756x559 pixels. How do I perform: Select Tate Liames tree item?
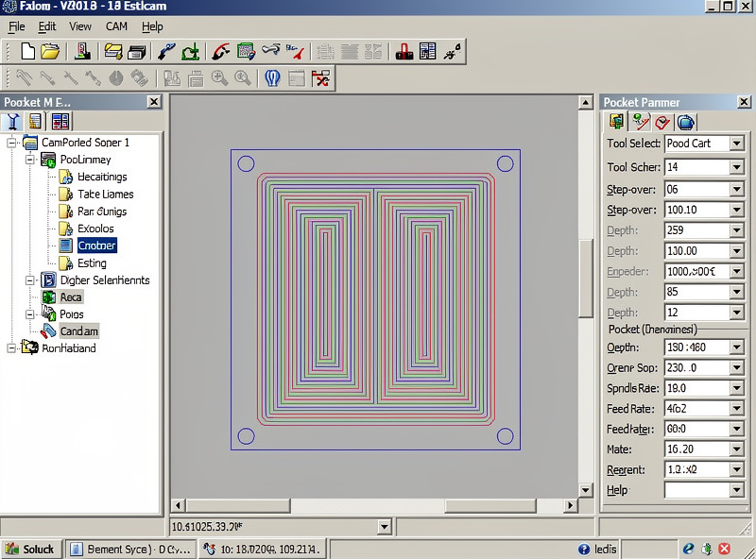click(x=106, y=195)
